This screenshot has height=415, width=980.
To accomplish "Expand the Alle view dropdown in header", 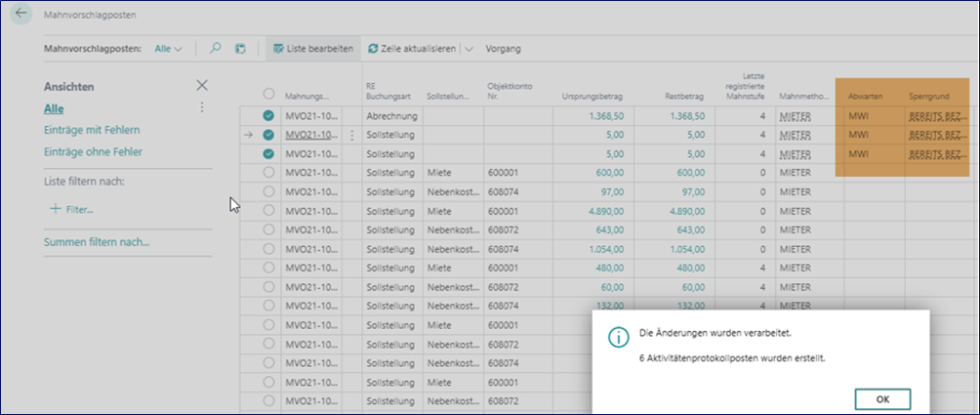I will point(169,48).
